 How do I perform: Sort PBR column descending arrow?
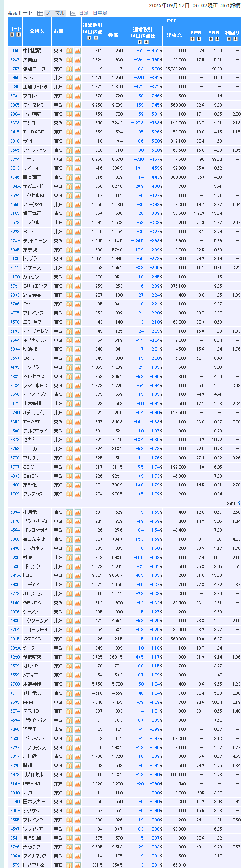[x=217, y=39]
